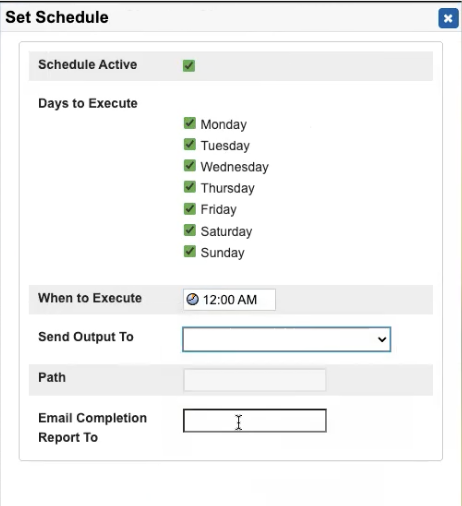
Task: Toggle the Monday checkbox
Action: click(x=190, y=123)
